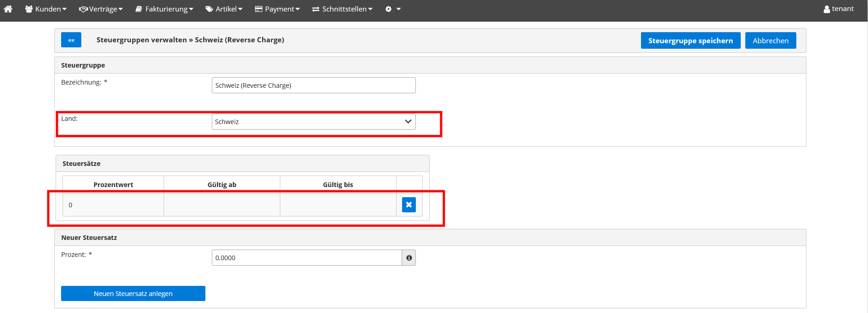Open the Kunden menu
The height and width of the screenshot is (313, 868).
pos(46,9)
